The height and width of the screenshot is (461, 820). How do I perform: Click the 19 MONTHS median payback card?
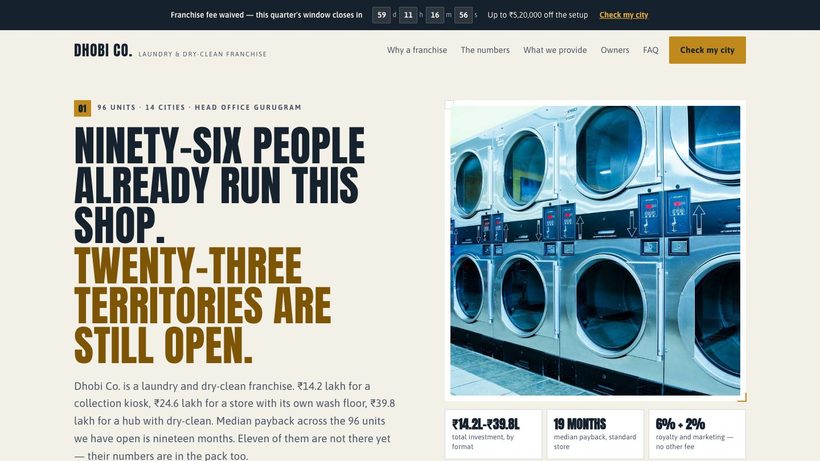[x=595, y=434]
